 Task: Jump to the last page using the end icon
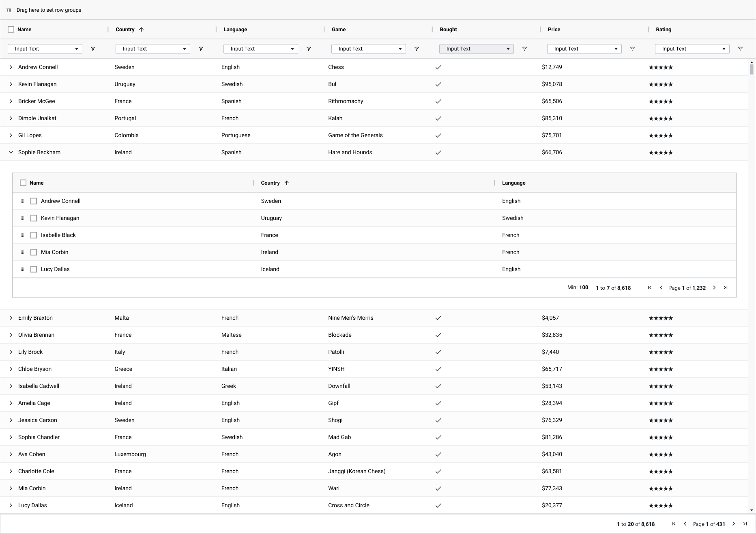pyautogui.click(x=745, y=524)
